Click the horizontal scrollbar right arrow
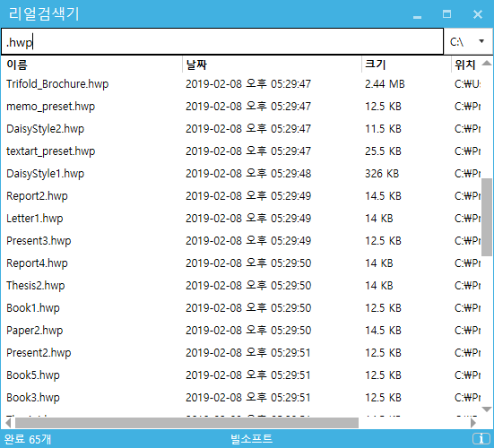Screen dimensions: 494x448 472,423
